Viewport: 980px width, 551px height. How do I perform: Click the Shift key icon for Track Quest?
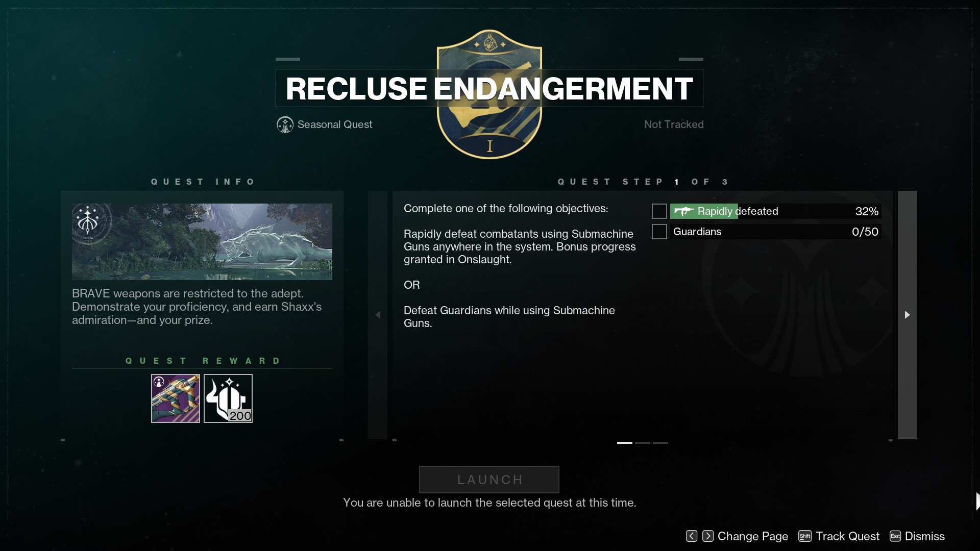[x=805, y=536]
